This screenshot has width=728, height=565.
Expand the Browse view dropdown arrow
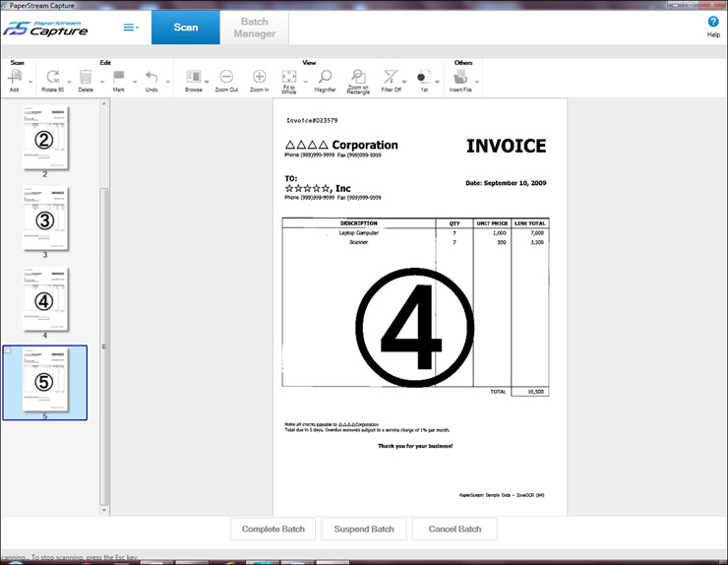tap(207, 81)
